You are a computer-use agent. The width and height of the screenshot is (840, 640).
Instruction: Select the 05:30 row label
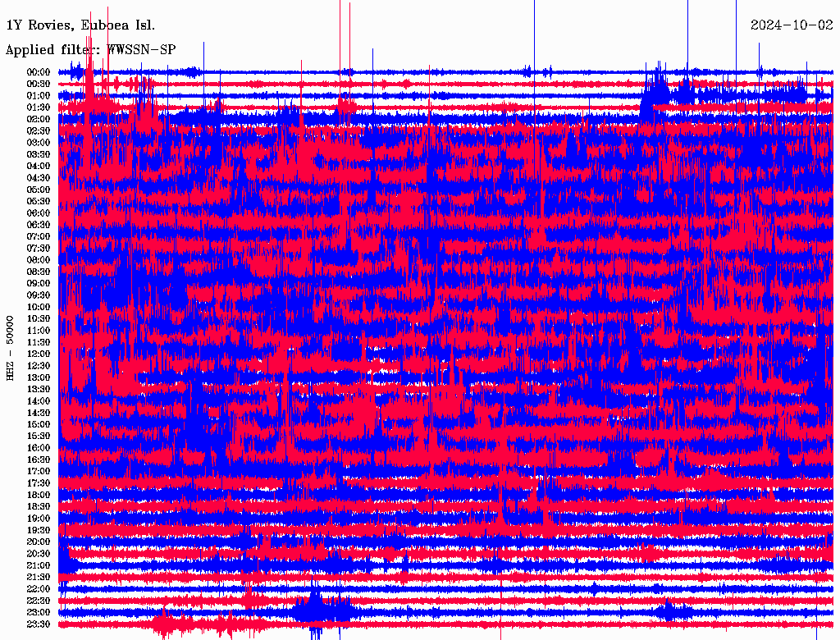click(x=39, y=201)
